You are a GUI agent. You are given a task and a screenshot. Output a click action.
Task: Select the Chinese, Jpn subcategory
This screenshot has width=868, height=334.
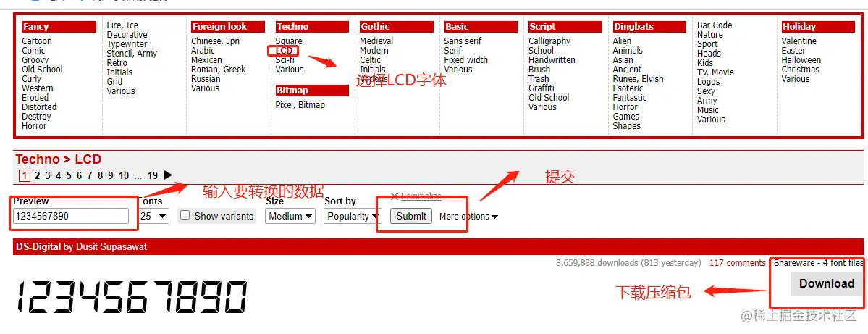click(x=215, y=41)
